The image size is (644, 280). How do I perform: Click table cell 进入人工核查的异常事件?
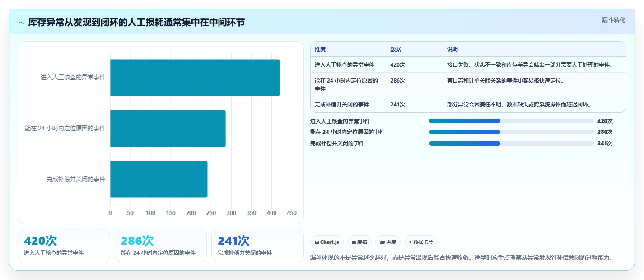tap(345, 65)
